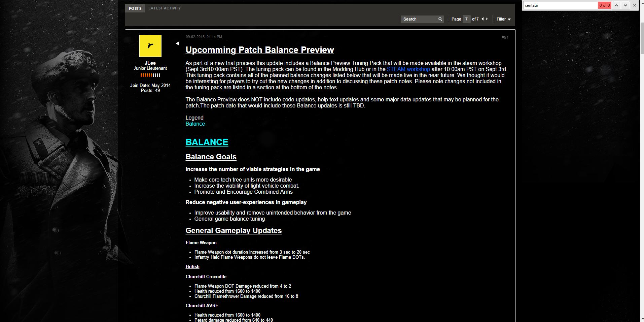Click 'Increase the number of viable strategies' text

[253, 169]
